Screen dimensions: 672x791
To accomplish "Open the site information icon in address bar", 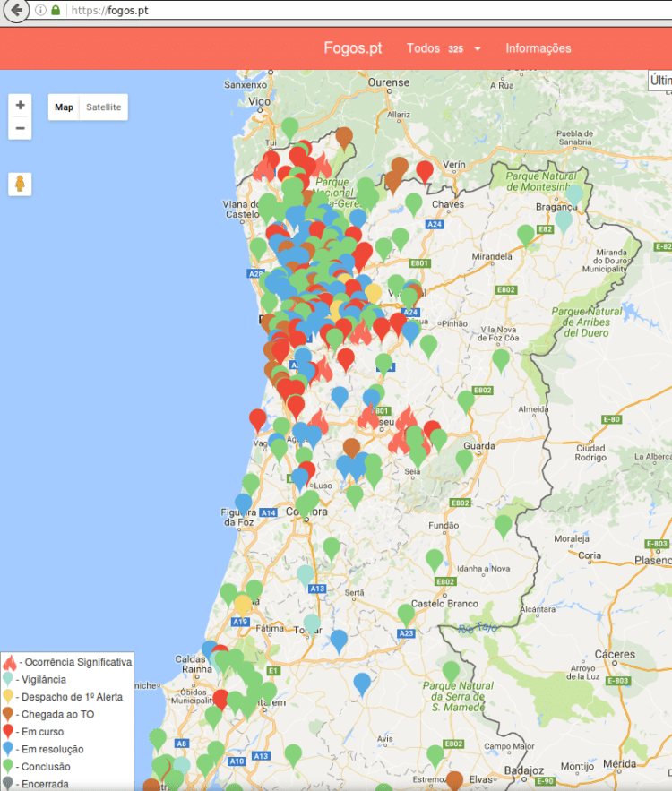I will pyautogui.click(x=41, y=10).
